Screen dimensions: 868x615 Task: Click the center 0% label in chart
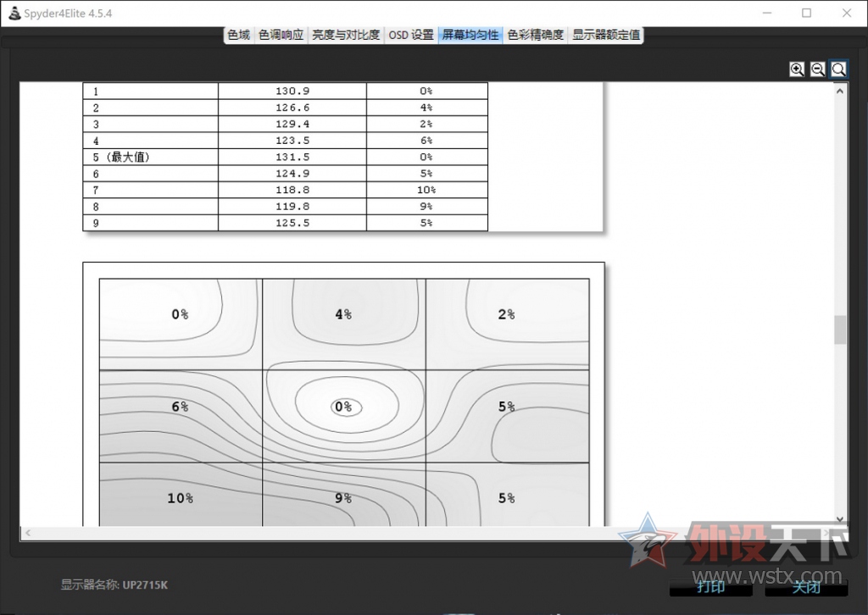343,407
